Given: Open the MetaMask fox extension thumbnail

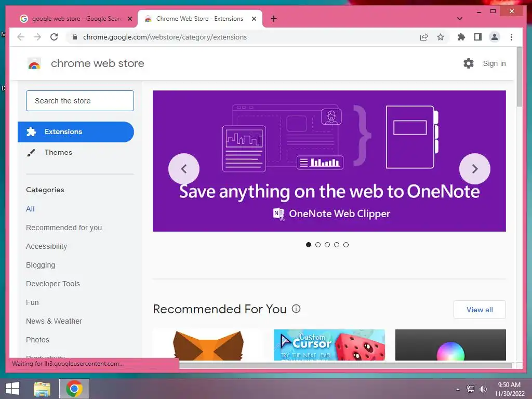Looking at the screenshot, I should (208, 345).
